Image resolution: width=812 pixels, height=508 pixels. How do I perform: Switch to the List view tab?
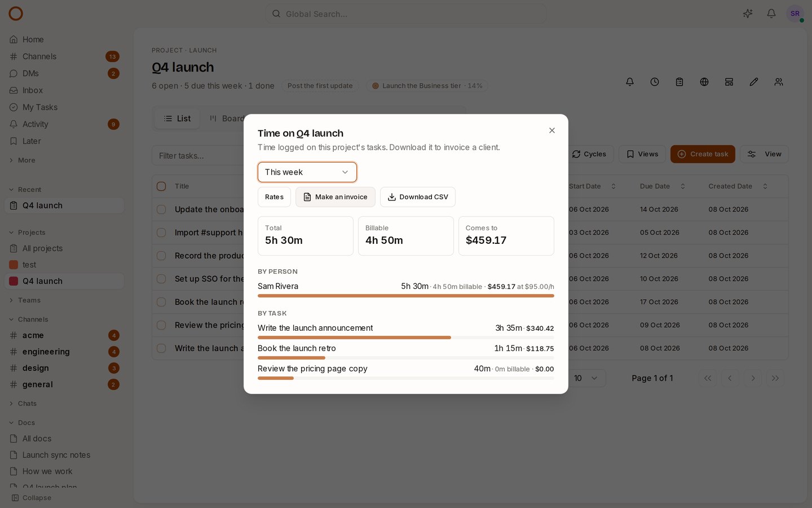pyautogui.click(x=177, y=119)
